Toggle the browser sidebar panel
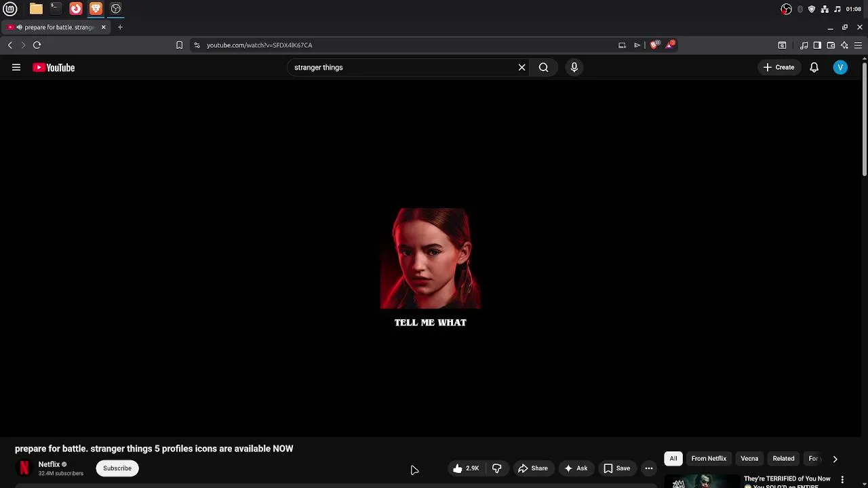 pyautogui.click(x=817, y=45)
